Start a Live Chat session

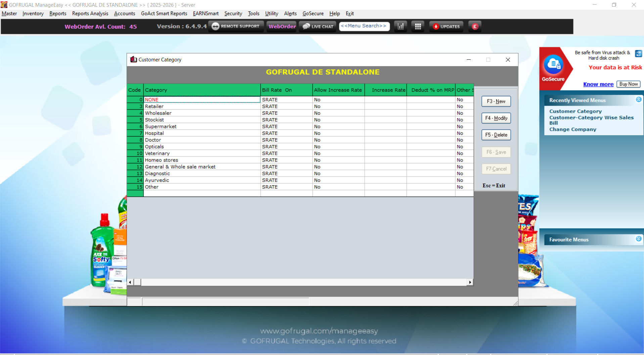[318, 27]
